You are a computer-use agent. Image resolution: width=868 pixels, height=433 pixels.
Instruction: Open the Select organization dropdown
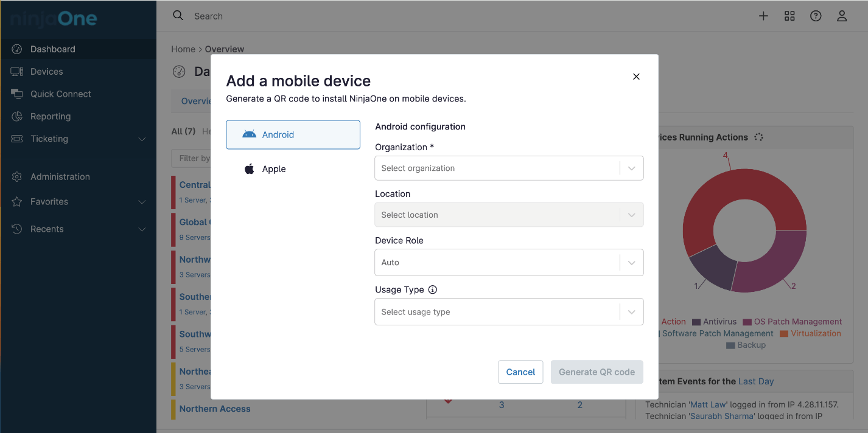point(509,168)
